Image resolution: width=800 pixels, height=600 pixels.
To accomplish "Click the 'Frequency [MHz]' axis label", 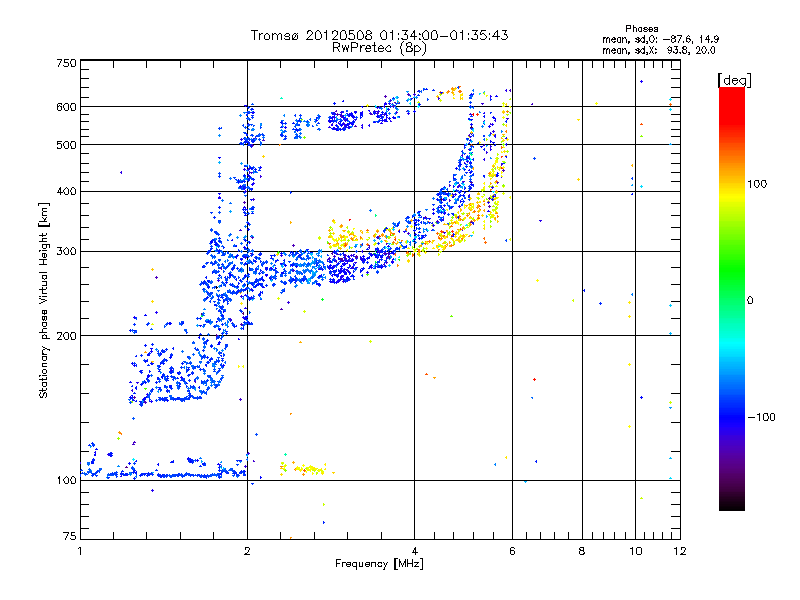I will tap(379, 564).
